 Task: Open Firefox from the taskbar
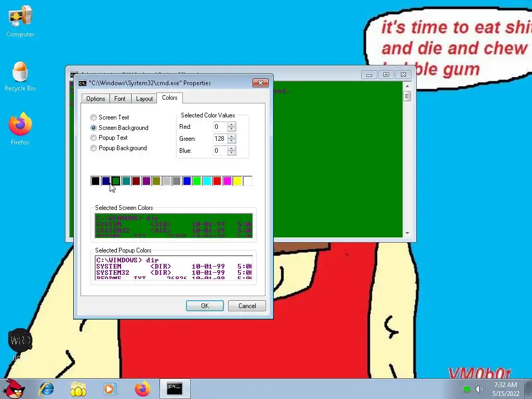pyautogui.click(x=142, y=389)
